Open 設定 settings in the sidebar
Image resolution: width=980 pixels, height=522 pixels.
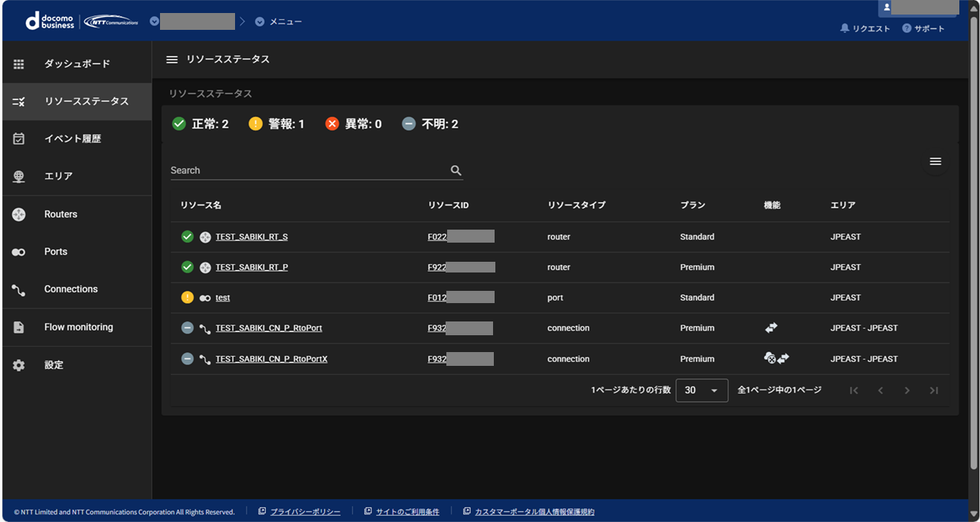click(x=54, y=365)
